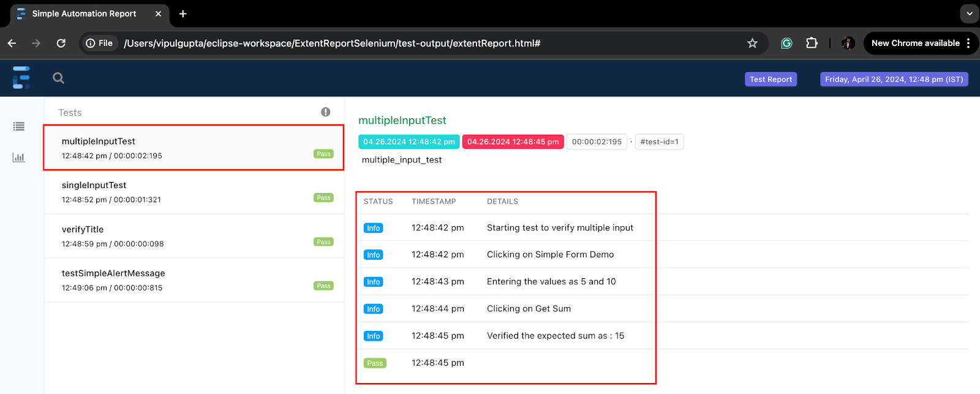Go back with browser back arrow

12,44
